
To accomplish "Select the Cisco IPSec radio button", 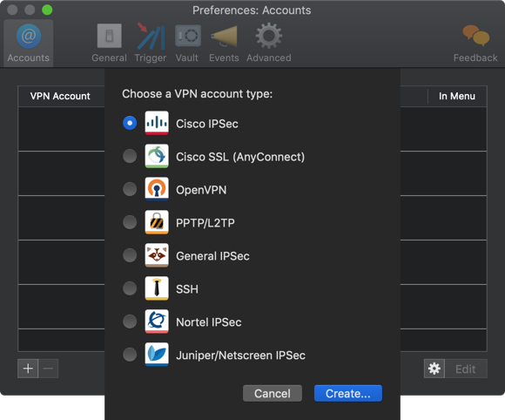I will pyautogui.click(x=130, y=123).
